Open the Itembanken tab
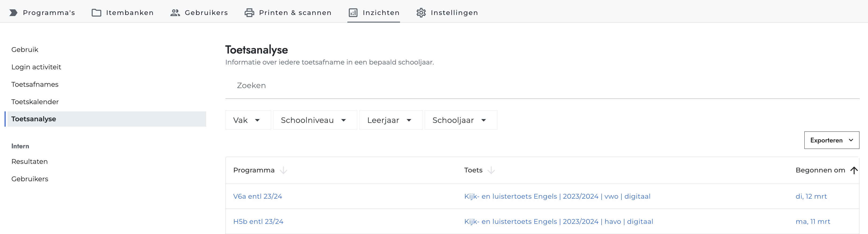Viewport: 868px width, 234px height. click(x=123, y=13)
